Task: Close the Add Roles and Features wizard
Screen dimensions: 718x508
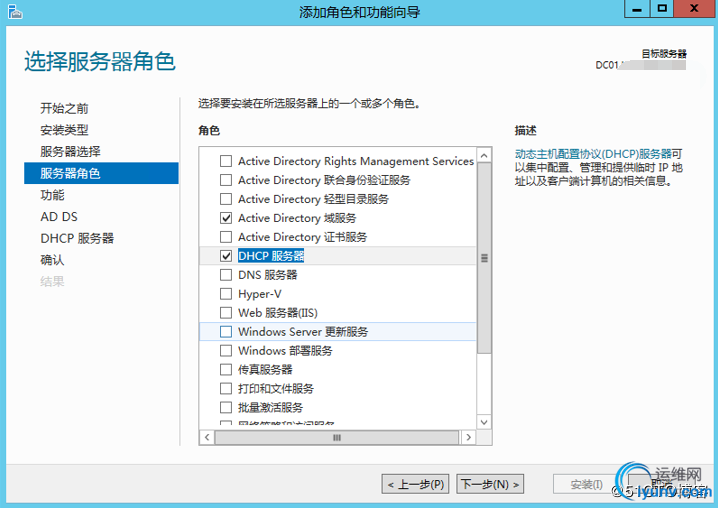Action: click(x=695, y=9)
